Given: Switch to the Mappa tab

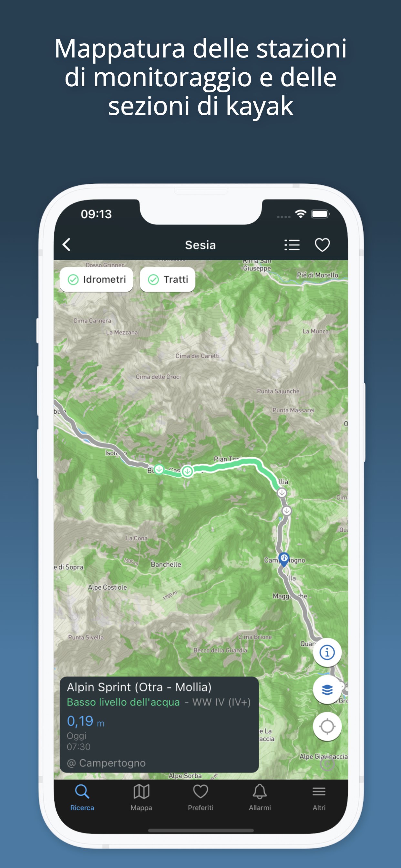Looking at the screenshot, I should (x=141, y=798).
